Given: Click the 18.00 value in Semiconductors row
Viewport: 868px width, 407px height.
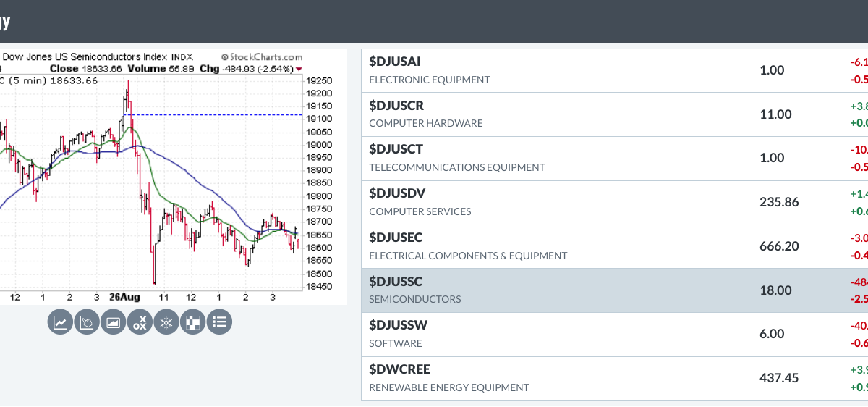Looking at the screenshot, I should (x=775, y=290).
